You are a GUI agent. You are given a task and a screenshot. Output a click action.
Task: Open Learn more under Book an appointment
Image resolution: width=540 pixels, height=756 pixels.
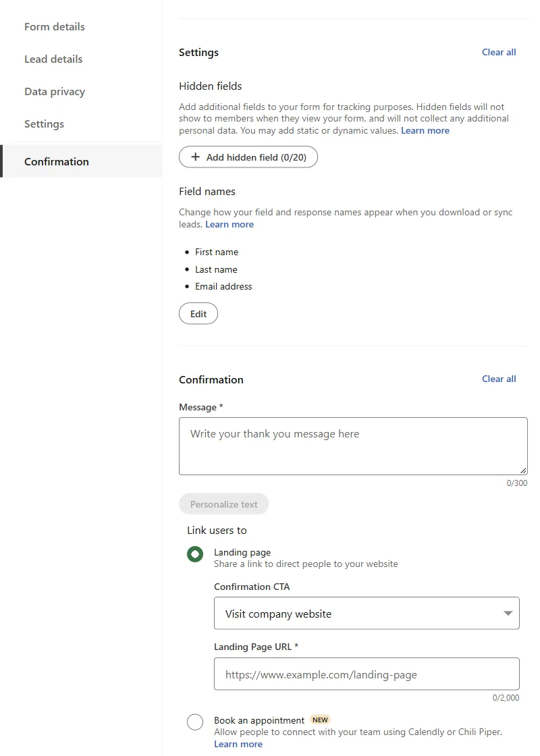(238, 744)
